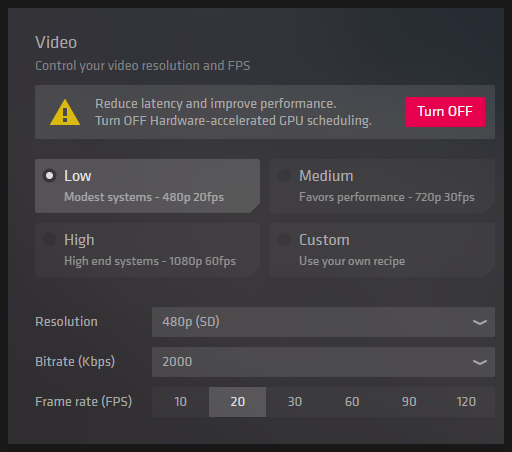Click 'Modest systems - 480p 20fps' text
Image resolution: width=512 pixels, height=452 pixels.
[x=144, y=197]
